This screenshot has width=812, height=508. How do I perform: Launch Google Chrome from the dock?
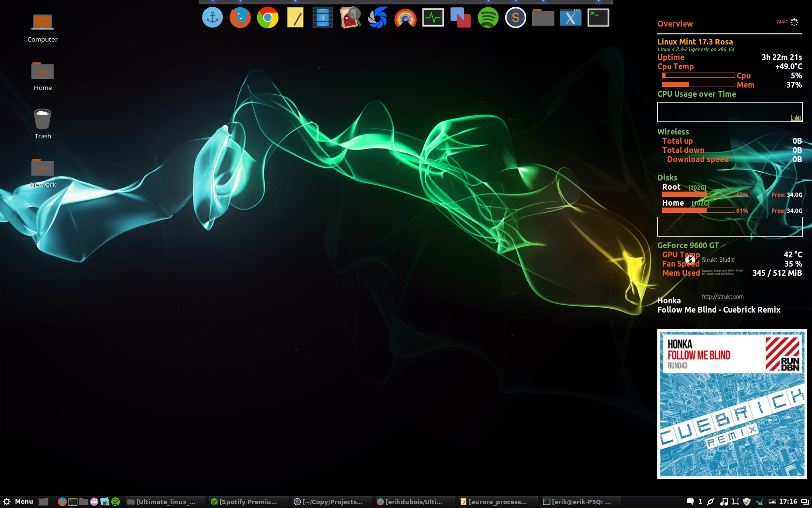tap(267, 18)
